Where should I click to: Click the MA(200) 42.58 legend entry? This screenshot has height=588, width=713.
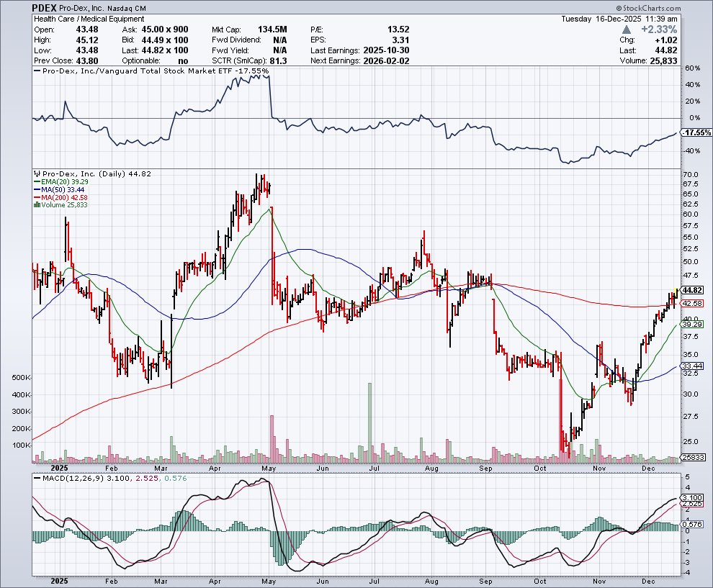coord(60,197)
